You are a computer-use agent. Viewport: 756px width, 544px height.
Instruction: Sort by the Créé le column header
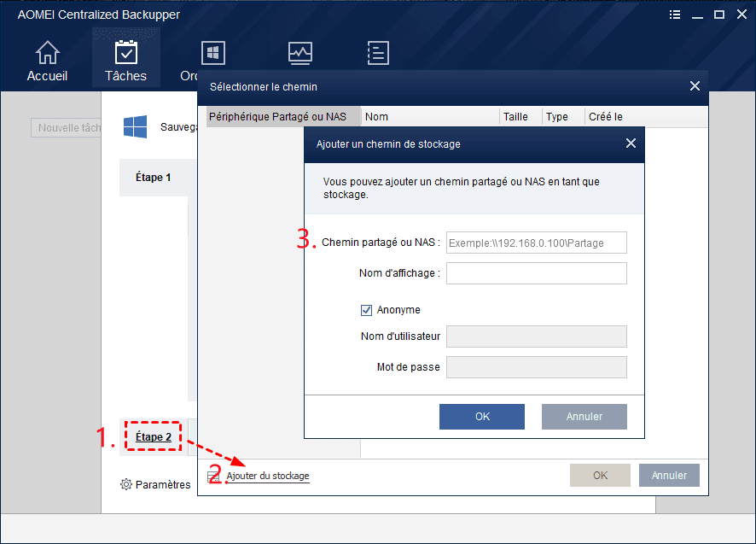point(646,117)
